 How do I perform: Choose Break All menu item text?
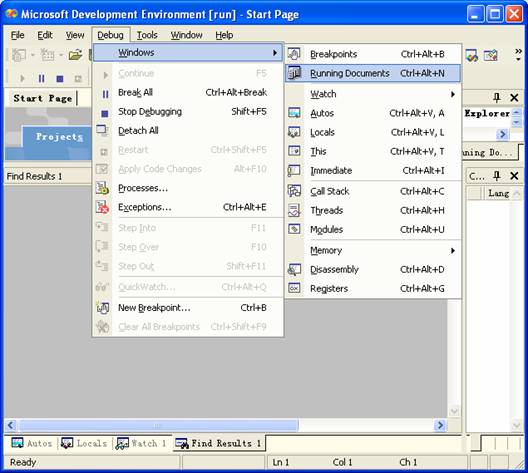tap(135, 92)
